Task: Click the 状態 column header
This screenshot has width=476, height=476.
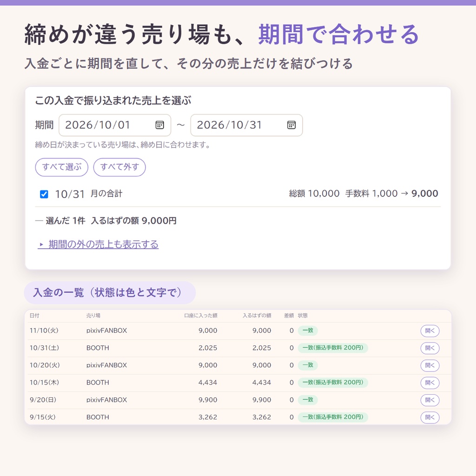Action: click(303, 316)
